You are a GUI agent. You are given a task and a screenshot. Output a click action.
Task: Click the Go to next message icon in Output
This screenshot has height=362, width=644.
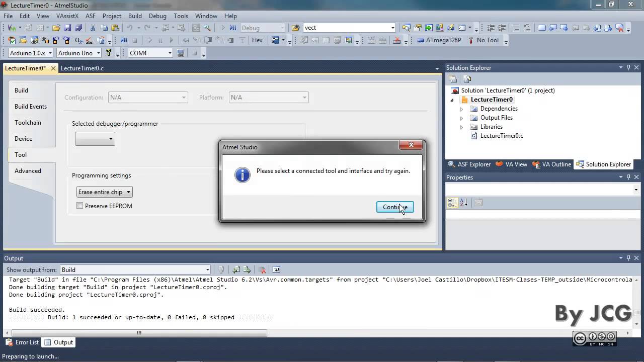[247, 269]
